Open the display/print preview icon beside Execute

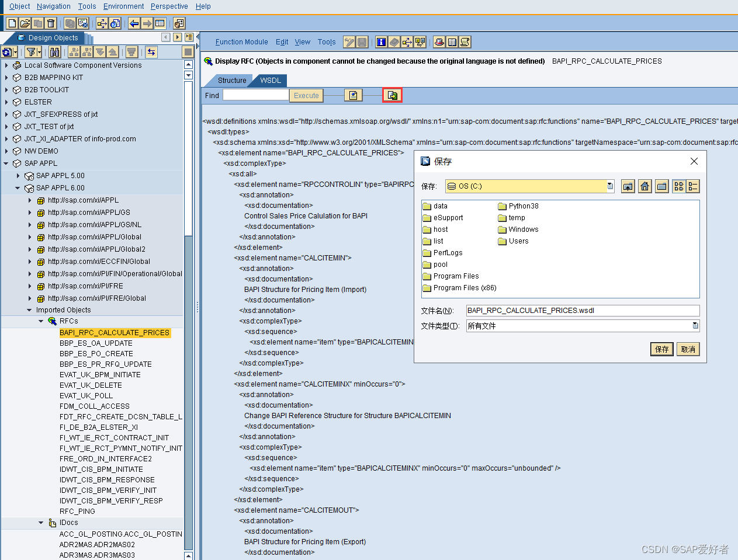click(354, 95)
